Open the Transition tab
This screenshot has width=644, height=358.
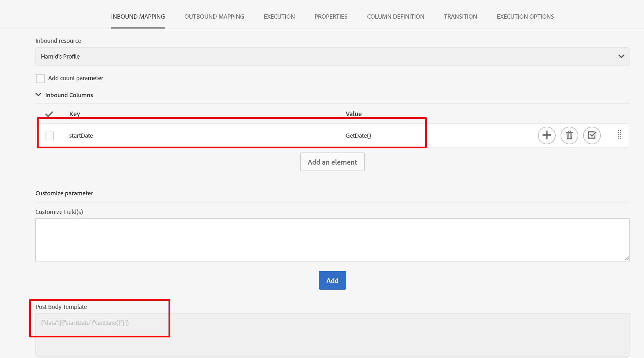[x=460, y=17]
